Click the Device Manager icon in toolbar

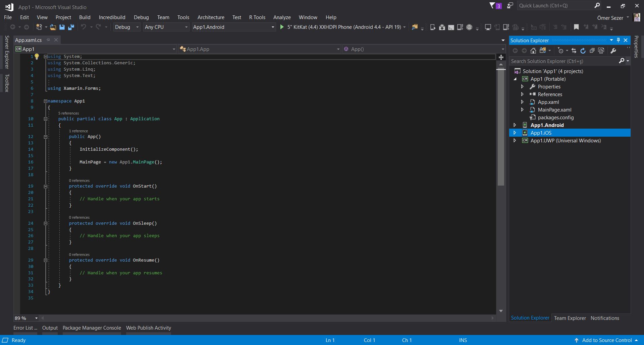(x=433, y=27)
